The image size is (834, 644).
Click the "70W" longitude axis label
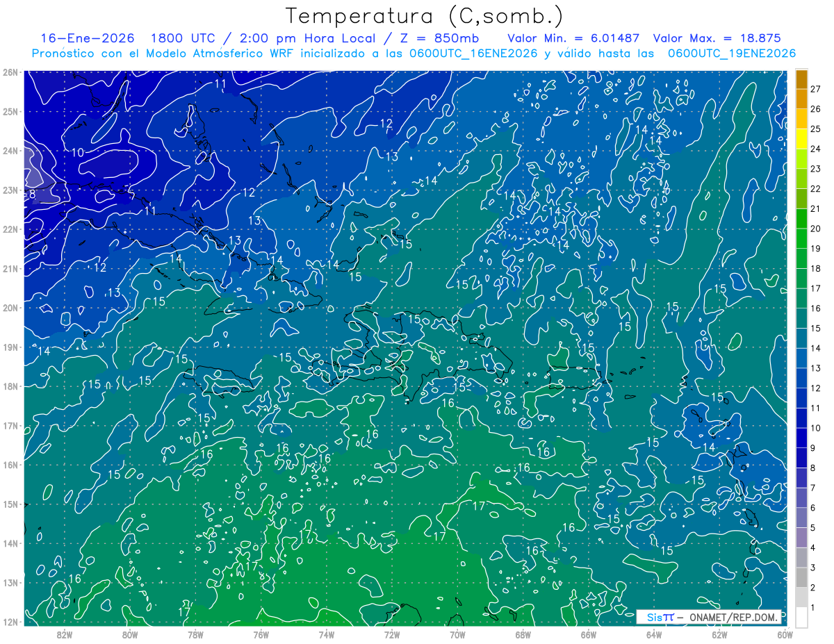[x=457, y=634]
